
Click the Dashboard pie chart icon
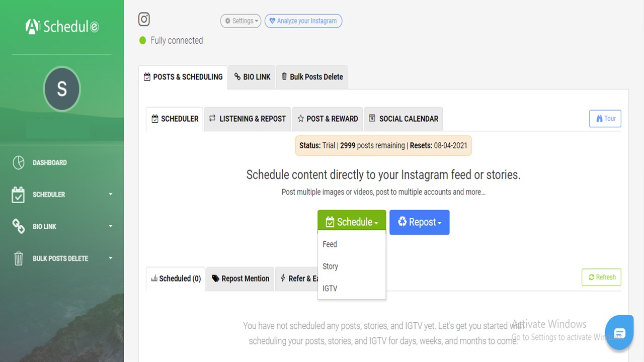19,163
